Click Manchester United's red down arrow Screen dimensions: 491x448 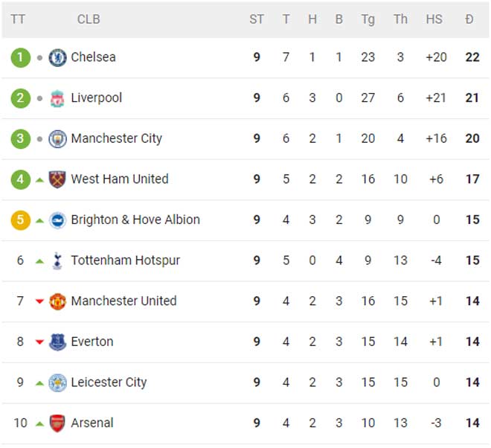[x=40, y=301]
